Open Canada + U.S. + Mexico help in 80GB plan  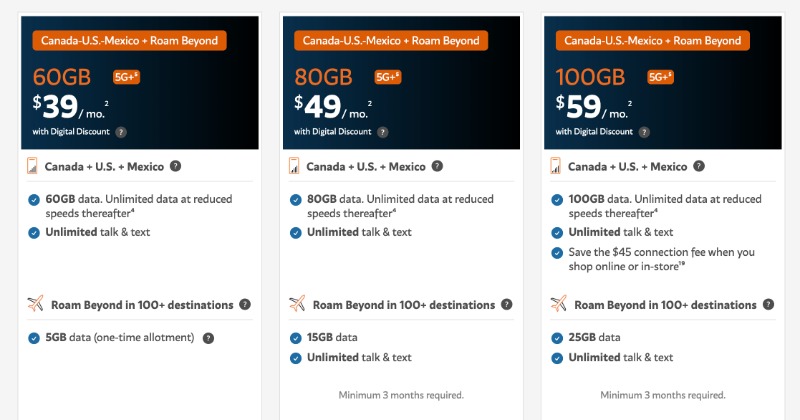click(437, 166)
